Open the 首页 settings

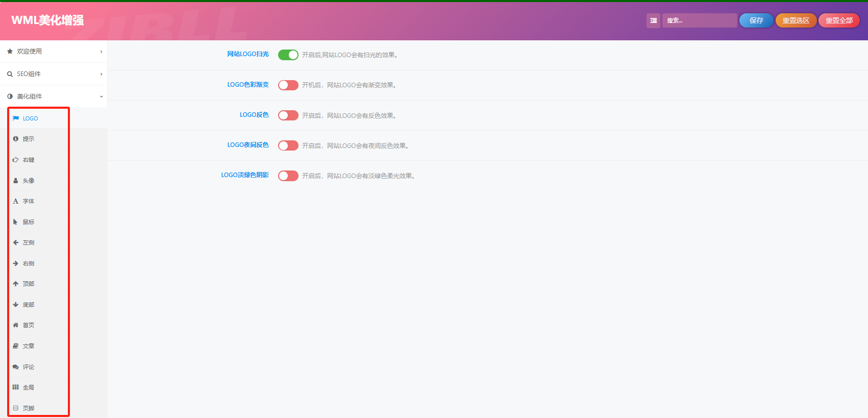click(x=54, y=325)
